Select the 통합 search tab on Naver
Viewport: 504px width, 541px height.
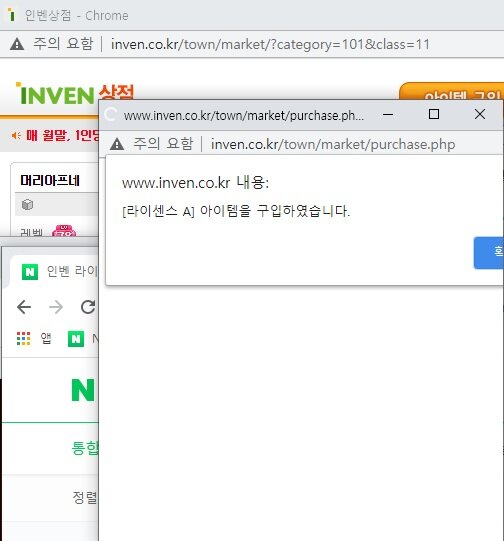pos(85,448)
